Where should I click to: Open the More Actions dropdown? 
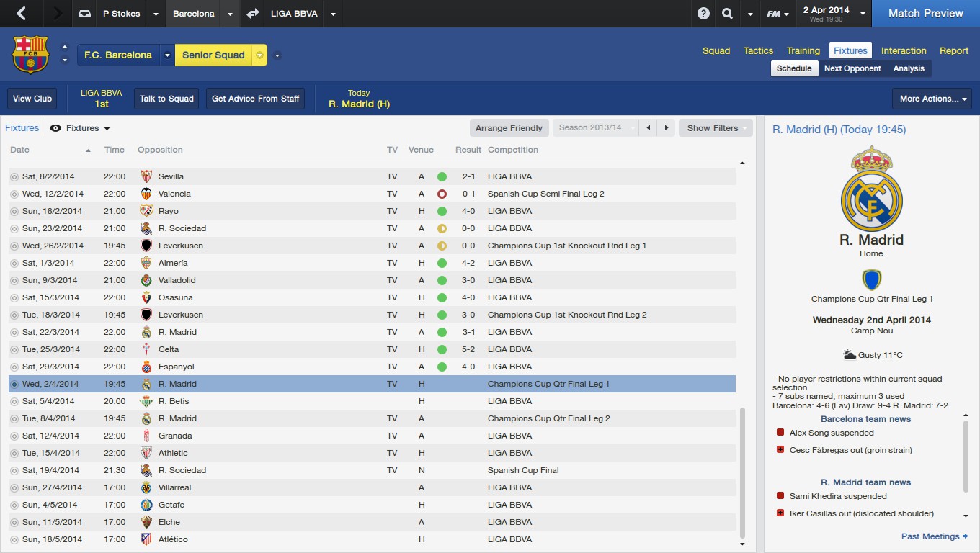pos(932,99)
